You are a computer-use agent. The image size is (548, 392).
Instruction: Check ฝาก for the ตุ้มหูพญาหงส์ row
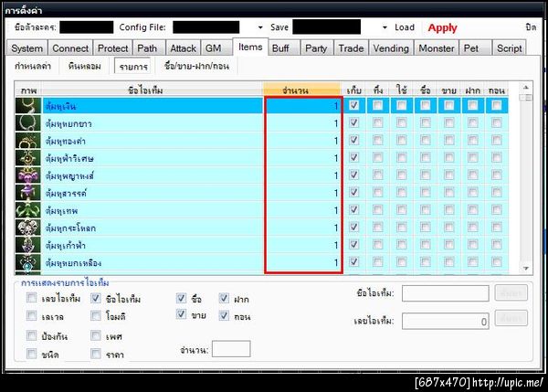[473, 175]
